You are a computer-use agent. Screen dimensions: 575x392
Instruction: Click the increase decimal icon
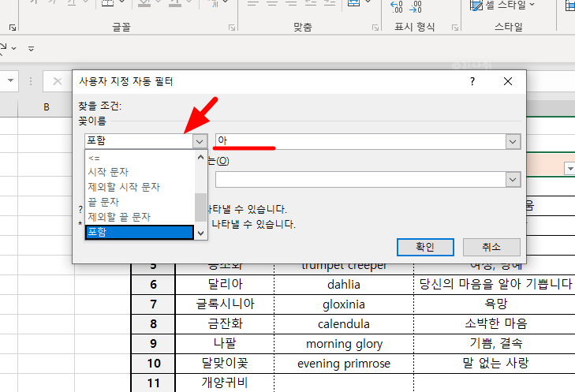point(397,7)
